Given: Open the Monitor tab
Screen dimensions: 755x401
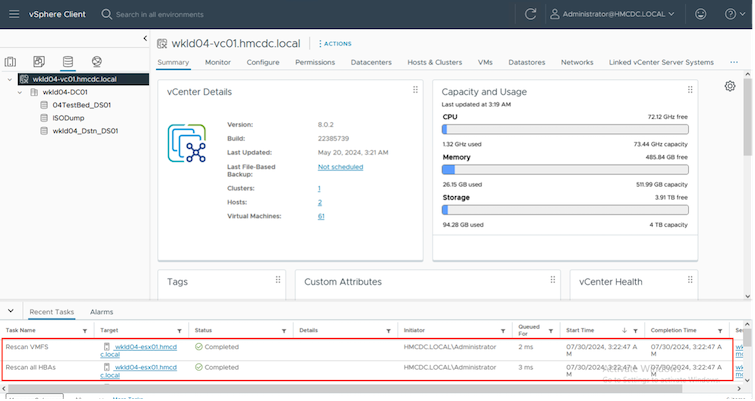Looking at the screenshot, I should pos(218,62).
